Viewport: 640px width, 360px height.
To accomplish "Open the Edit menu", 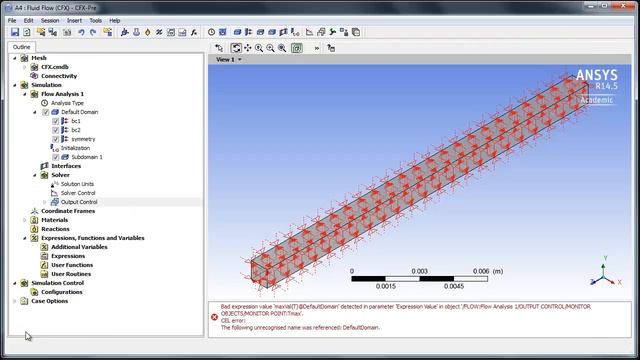I will (x=29, y=20).
